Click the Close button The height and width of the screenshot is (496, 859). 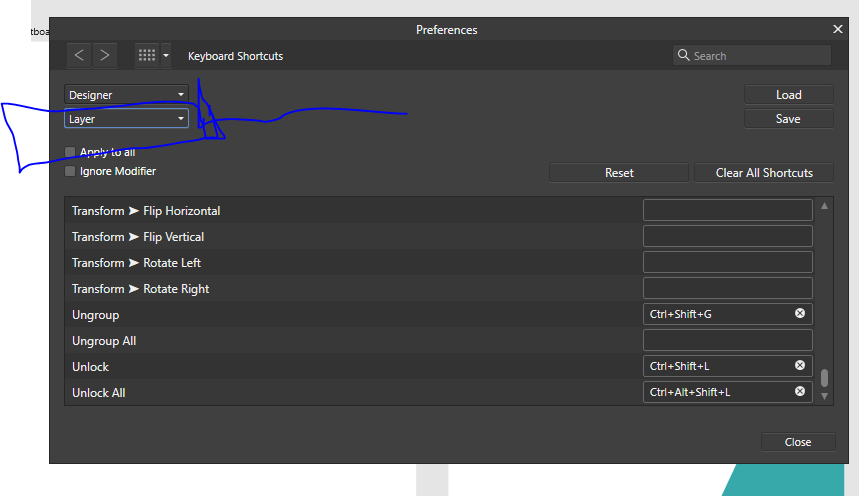(798, 442)
